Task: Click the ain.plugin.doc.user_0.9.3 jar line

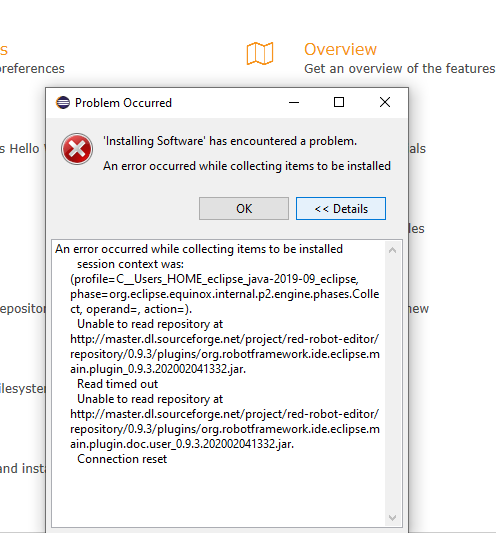Action: [x=182, y=444]
